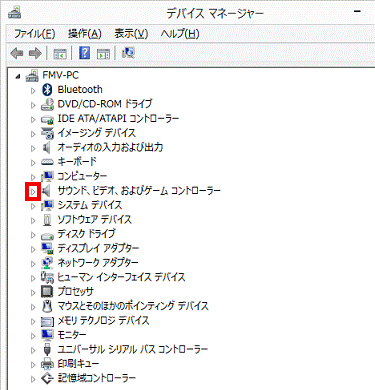
Task: Expand the DVD/CD-ROM ドライブ category
Action: click(33, 105)
